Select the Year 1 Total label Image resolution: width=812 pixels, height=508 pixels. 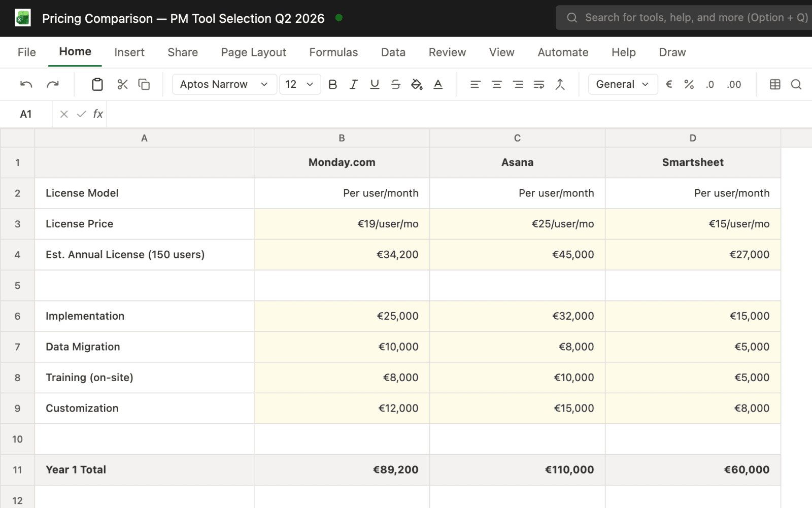(x=144, y=470)
